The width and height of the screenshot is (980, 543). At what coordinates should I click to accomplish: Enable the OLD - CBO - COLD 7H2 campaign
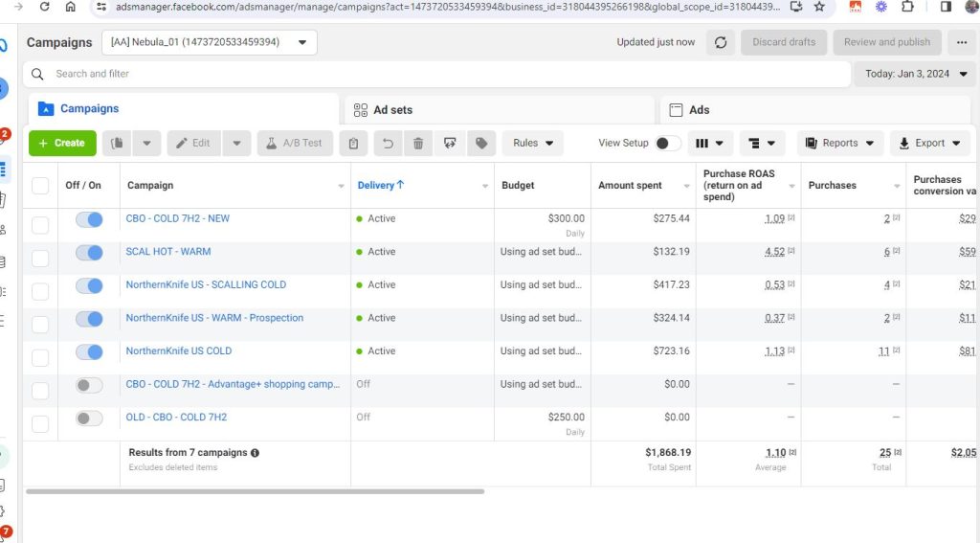click(89, 419)
